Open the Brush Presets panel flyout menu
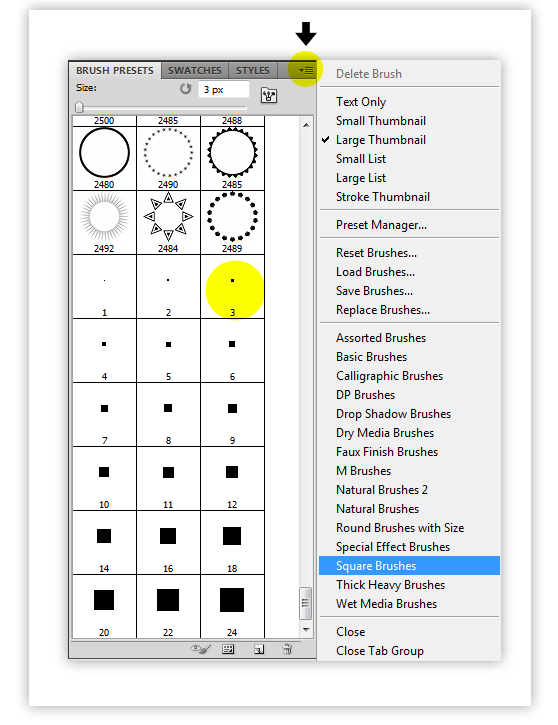The width and height of the screenshot is (558, 725). click(x=306, y=70)
